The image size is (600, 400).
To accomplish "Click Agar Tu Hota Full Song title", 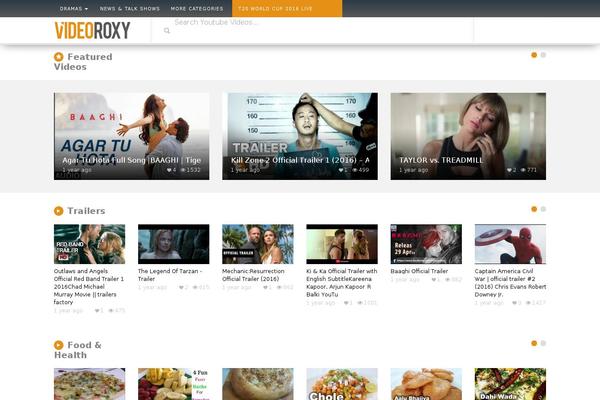I will click(x=132, y=160).
